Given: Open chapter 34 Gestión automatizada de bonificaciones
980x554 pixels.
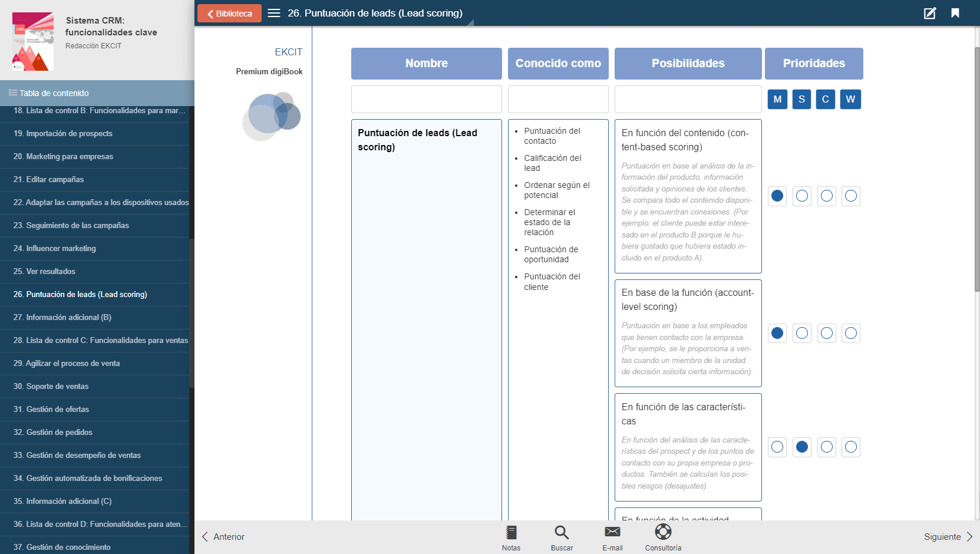Looking at the screenshot, I should (94, 479).
